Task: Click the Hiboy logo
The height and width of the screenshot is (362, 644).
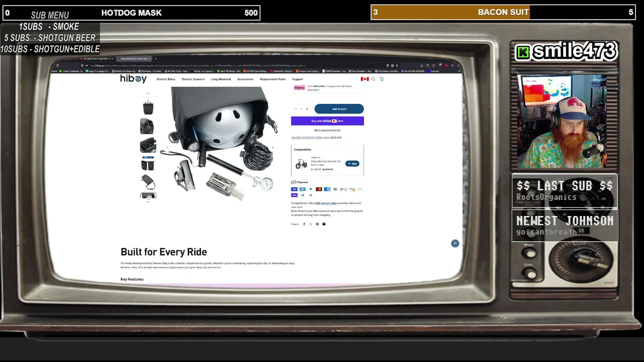Action: coord(133,79)
